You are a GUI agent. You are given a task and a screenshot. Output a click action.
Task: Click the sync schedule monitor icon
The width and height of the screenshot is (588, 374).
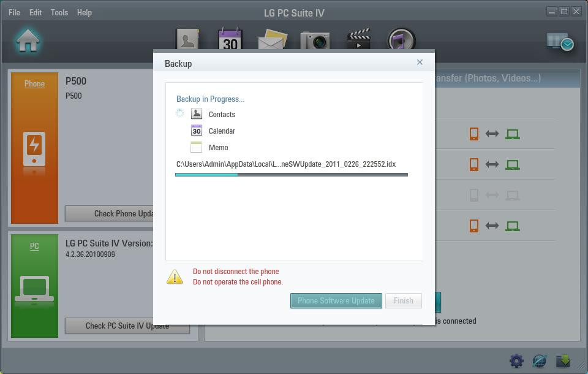[560, 41]
